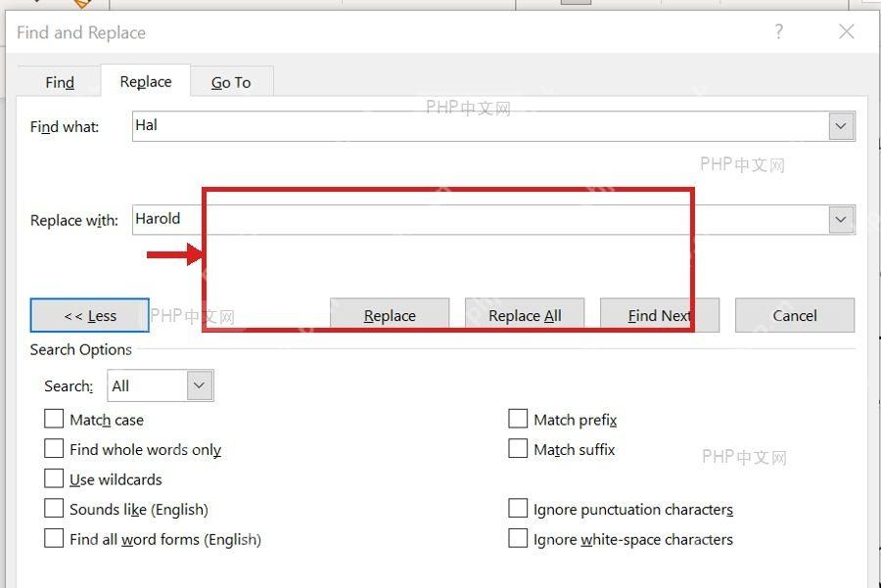Click the Replace All button
This screenshot has width=881, height=588.
click(x=525, y=316)
